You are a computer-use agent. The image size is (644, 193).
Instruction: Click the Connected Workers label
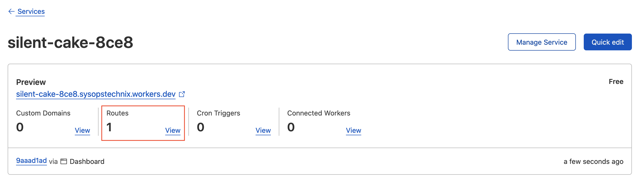[319, 113]
